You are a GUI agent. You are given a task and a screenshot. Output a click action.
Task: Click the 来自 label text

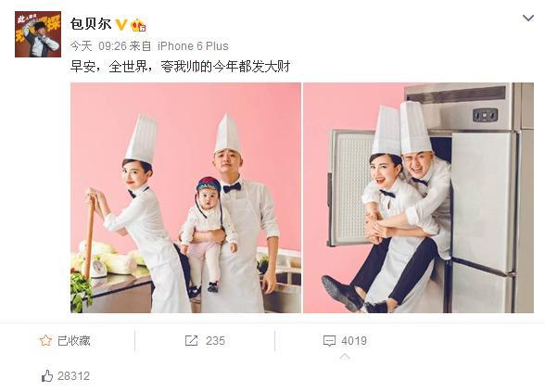coord(141,46)
